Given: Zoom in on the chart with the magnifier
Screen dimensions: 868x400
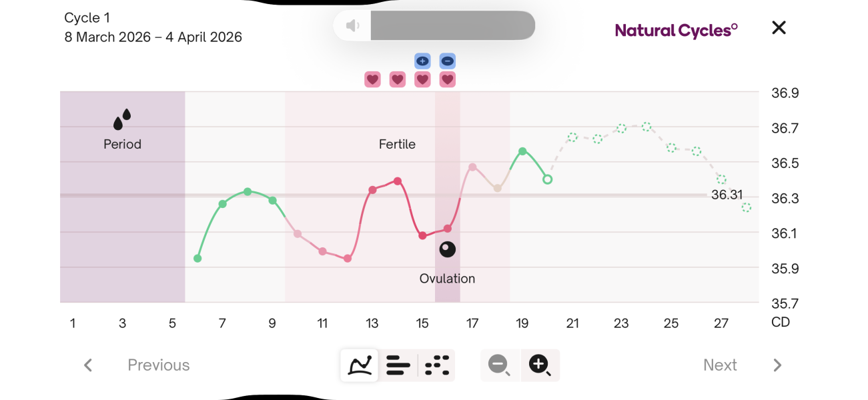Looking at the screenshot, I should 540,365.
